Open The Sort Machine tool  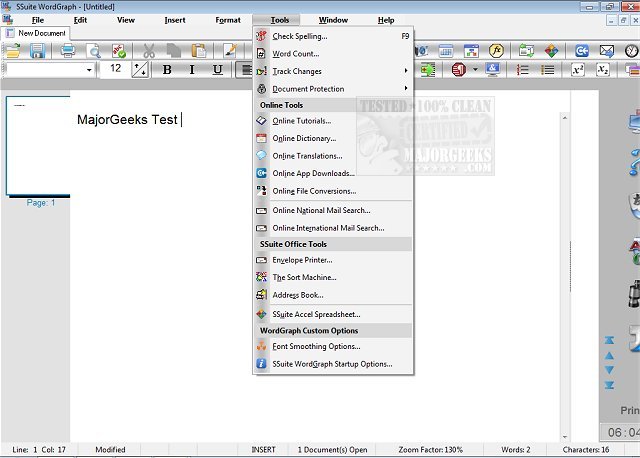333,277
